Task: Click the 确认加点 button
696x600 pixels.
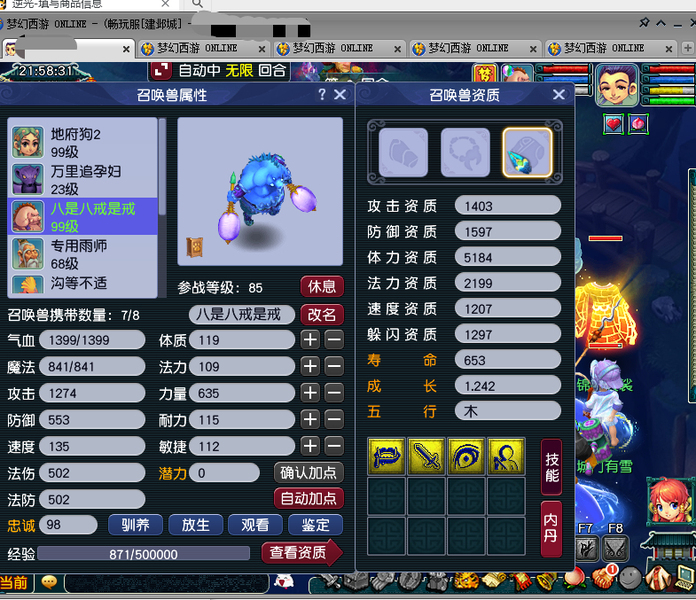Action: coord(308,473)
